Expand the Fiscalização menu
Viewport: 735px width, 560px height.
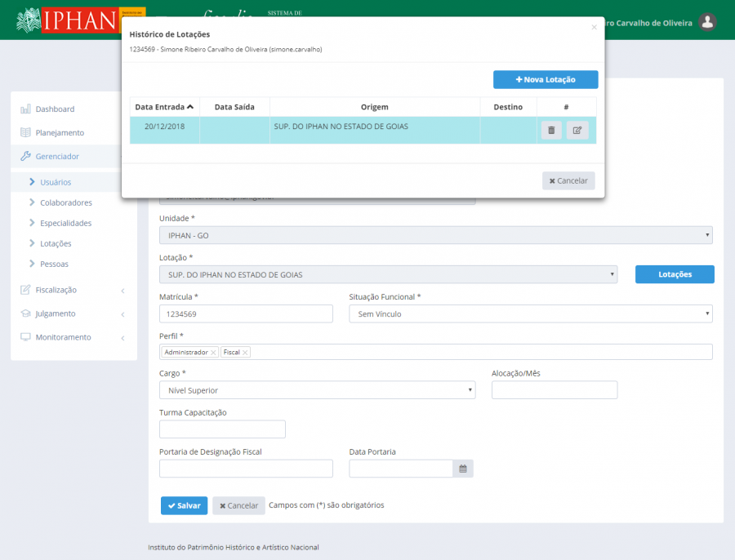tap(72, 290)
